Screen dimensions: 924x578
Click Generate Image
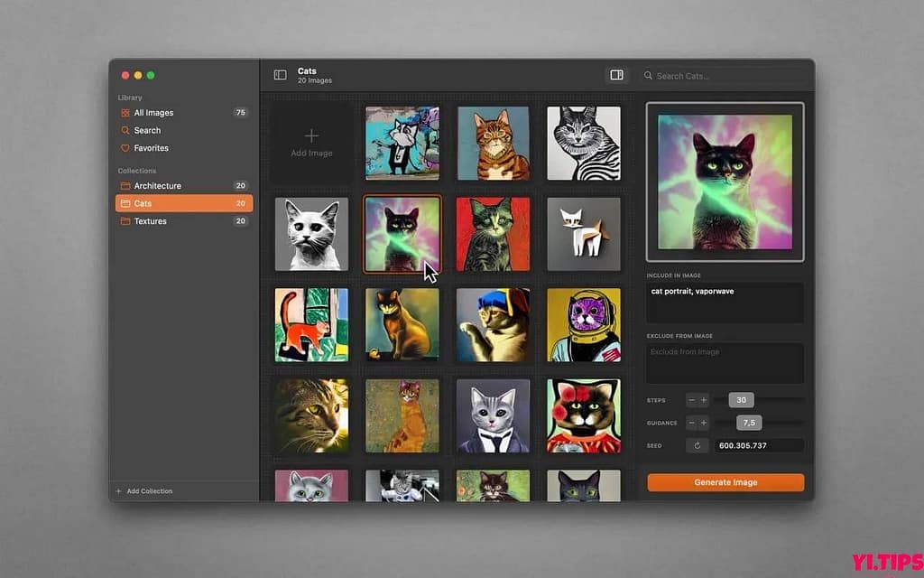(725, 481)
